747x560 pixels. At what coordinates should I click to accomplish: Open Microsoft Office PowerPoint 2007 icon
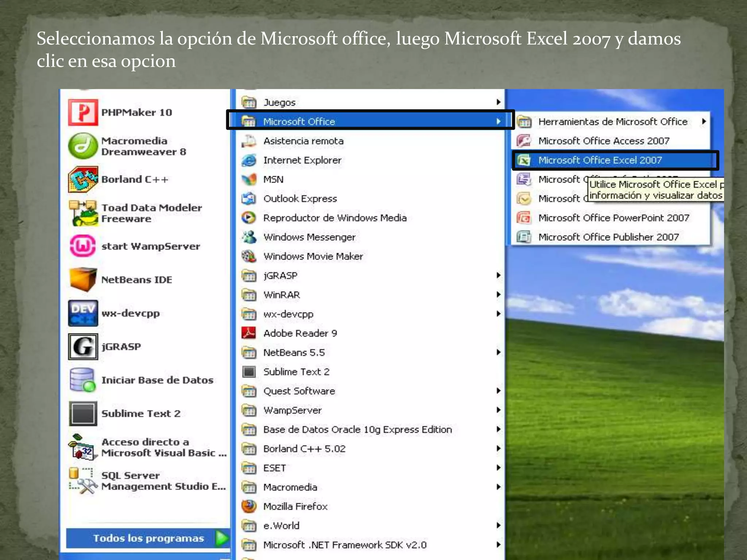(524, 218)
